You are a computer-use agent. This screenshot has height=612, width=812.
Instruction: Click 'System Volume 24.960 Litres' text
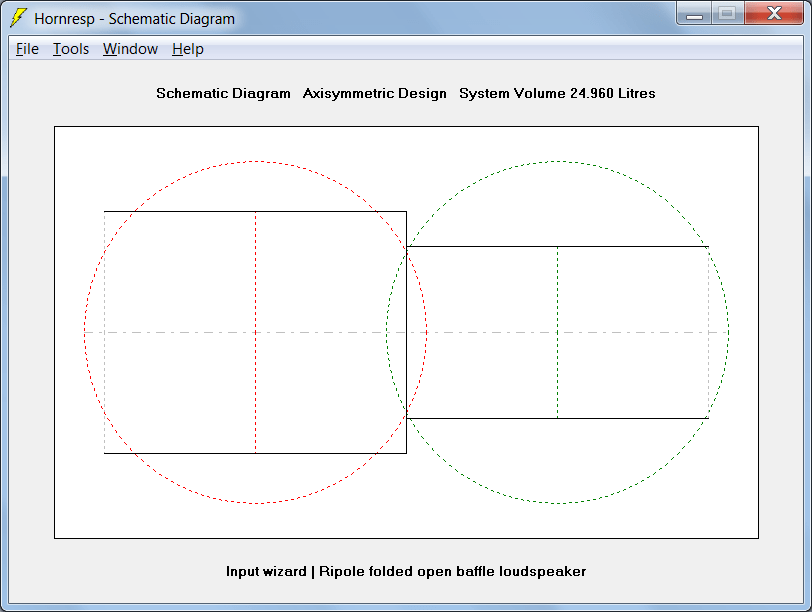click(x=557, y=93)
